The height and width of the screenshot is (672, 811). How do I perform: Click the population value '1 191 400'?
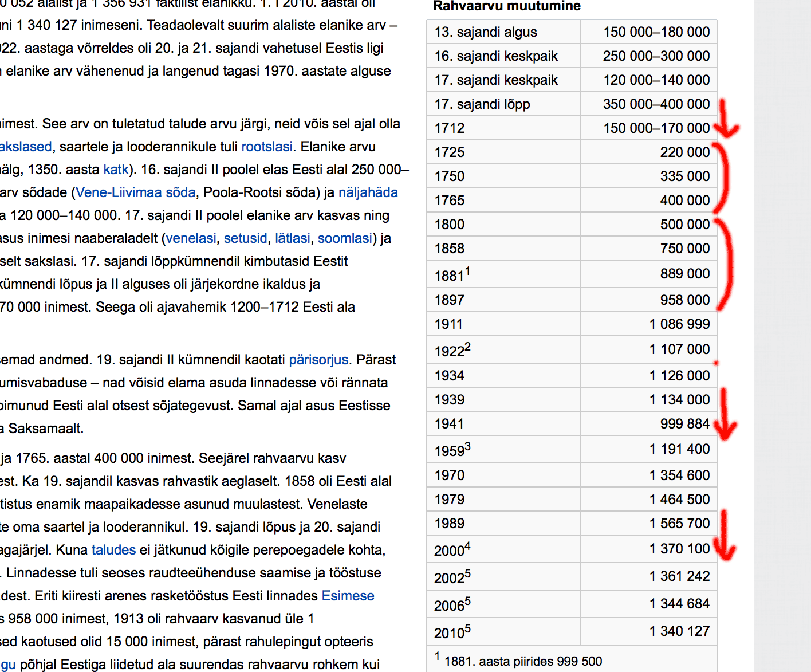pos(680,449)
